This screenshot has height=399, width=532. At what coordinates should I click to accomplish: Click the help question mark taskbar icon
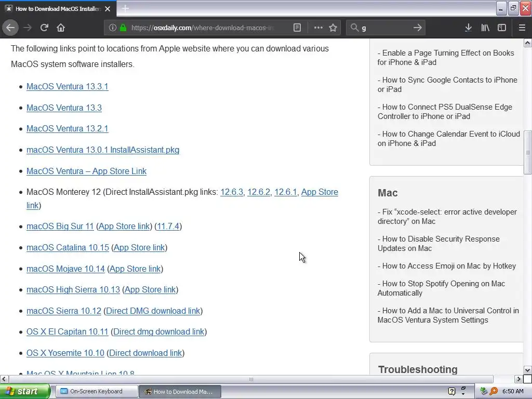click(x=451, y=391)
